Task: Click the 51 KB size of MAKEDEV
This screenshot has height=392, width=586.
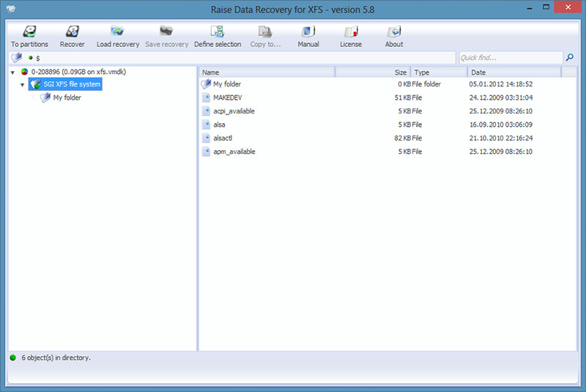Action: [402, 97]
